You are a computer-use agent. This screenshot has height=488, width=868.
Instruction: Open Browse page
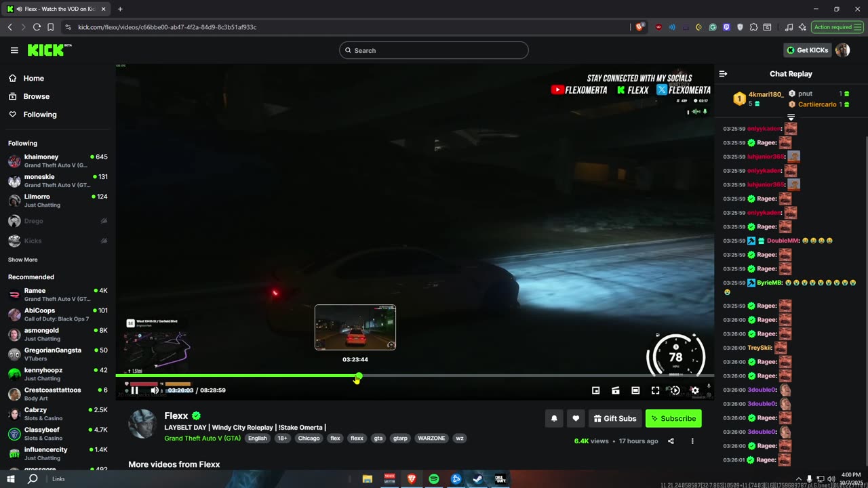[36, 96]
